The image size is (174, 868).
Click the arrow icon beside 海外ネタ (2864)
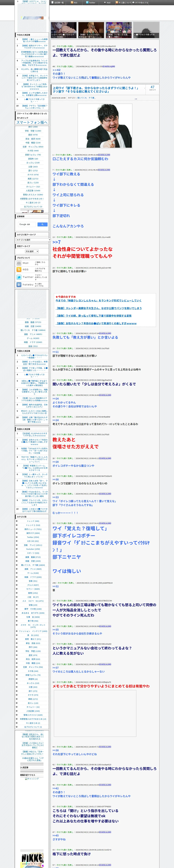point(17,533)
